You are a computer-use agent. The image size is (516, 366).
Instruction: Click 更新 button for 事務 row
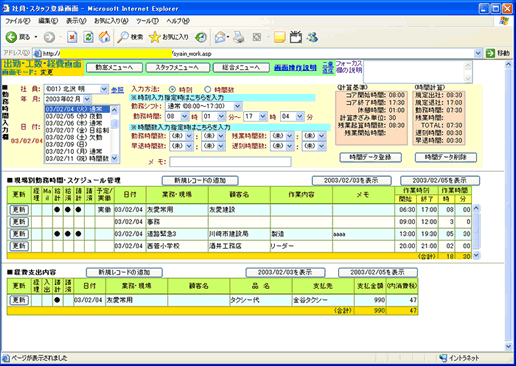(x=19, y=222)
